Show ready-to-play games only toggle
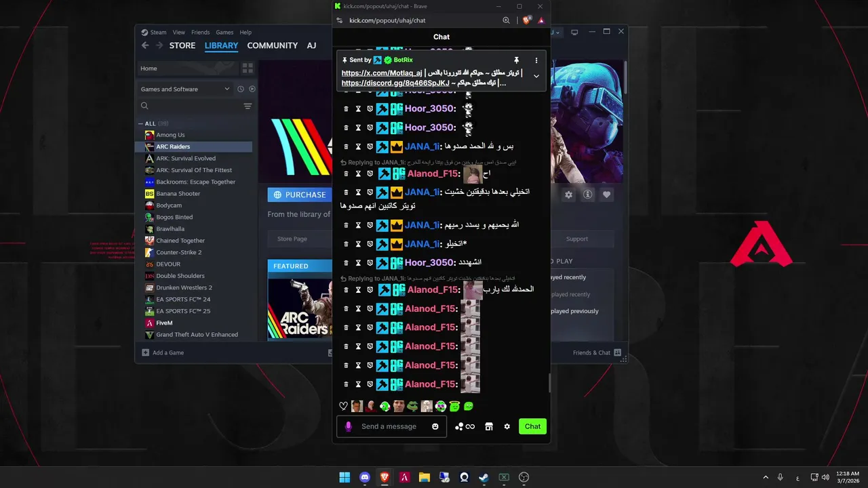Image resolution: width=868 pixels, height=488 pixels. pyautogui.click(x=252, y=89)
